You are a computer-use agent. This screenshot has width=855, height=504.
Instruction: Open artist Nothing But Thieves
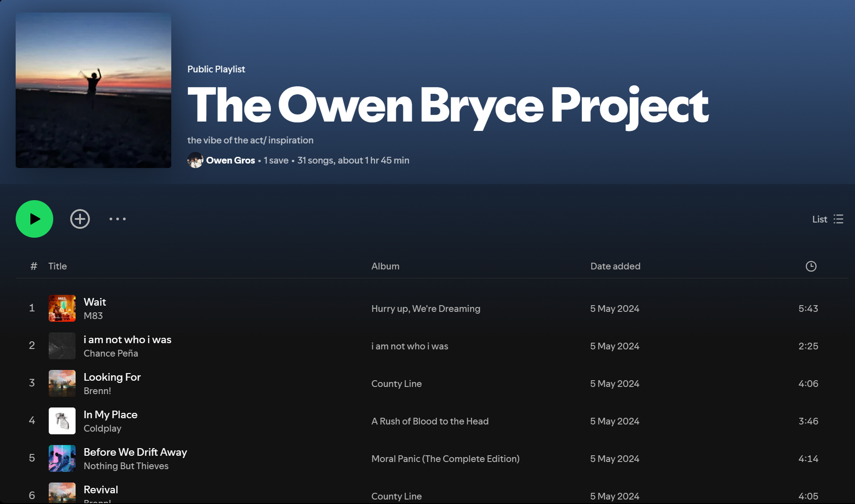point(126,466)
